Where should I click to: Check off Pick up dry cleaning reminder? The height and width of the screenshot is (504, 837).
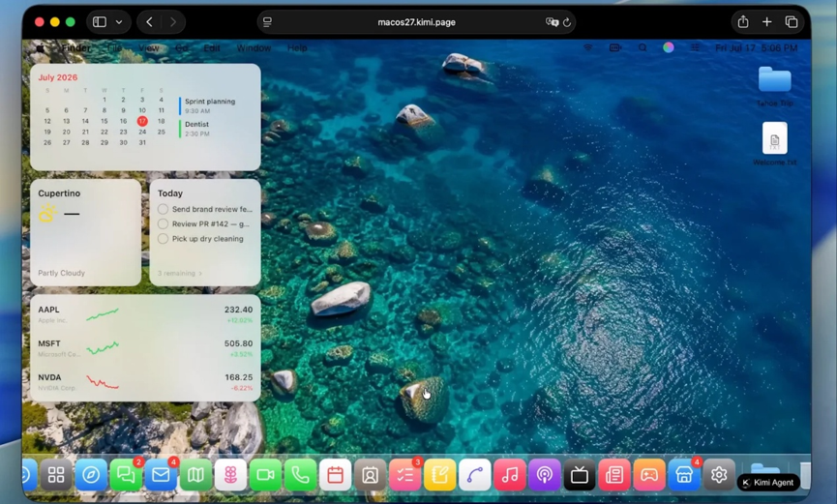[163, 239]
